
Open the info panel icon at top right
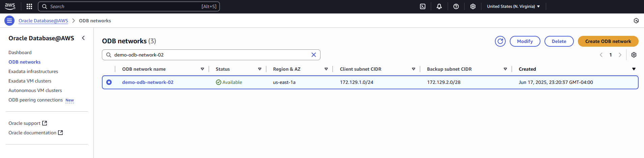[636, 21]
